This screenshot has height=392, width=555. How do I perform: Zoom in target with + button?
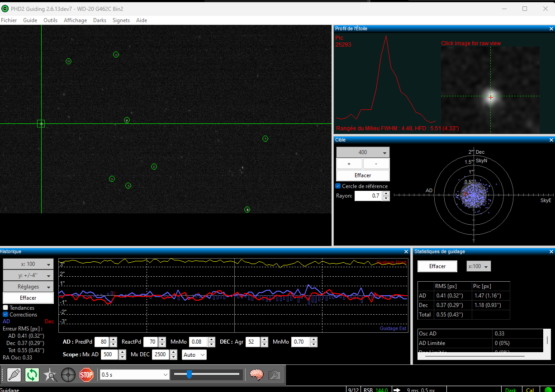coord(349,164)
